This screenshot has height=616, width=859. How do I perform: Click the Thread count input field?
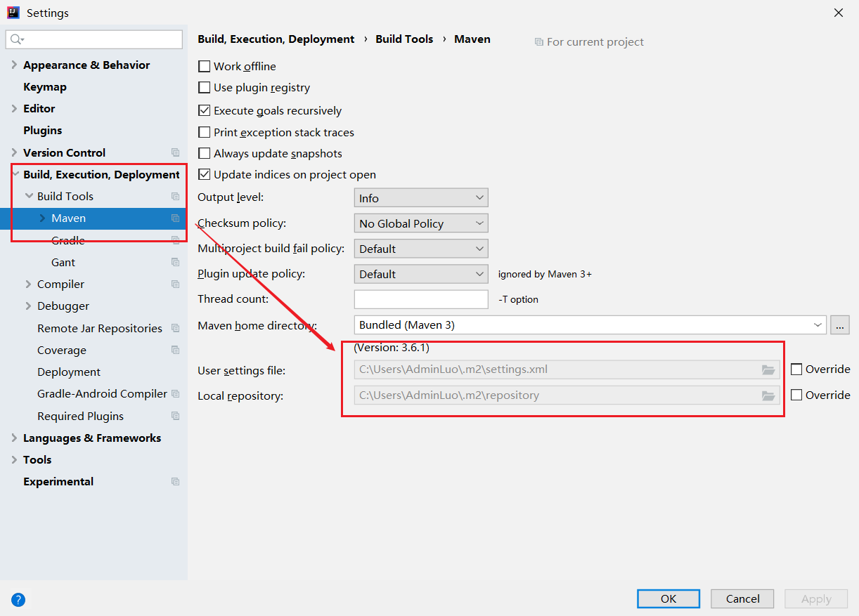coord(421,299)
